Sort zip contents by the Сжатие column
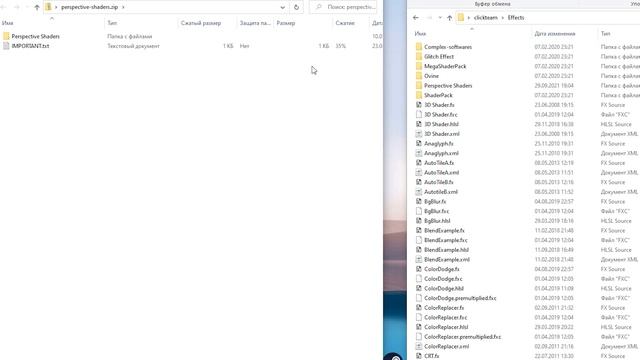640x360 pixels. (345, 23)
